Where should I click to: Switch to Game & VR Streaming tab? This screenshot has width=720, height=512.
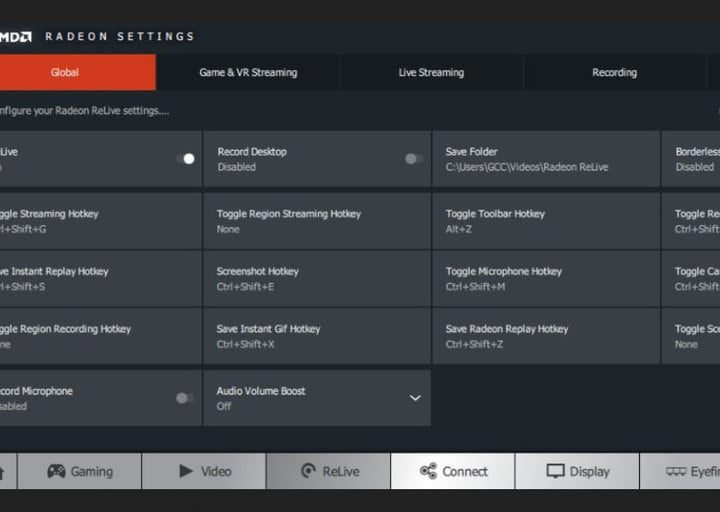[x=248, y=73]
